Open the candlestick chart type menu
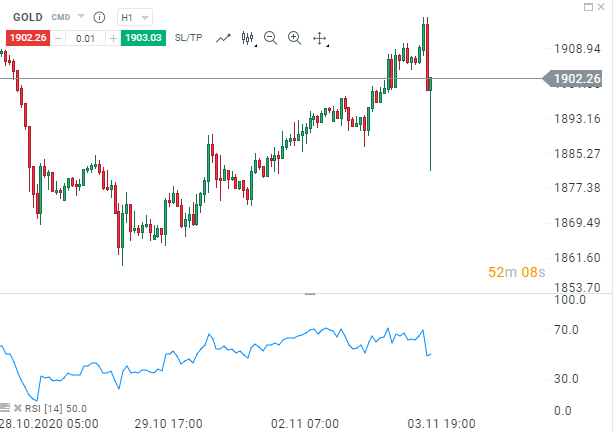The width and height of the screenshot is (615, 432). tap(247, 38)
